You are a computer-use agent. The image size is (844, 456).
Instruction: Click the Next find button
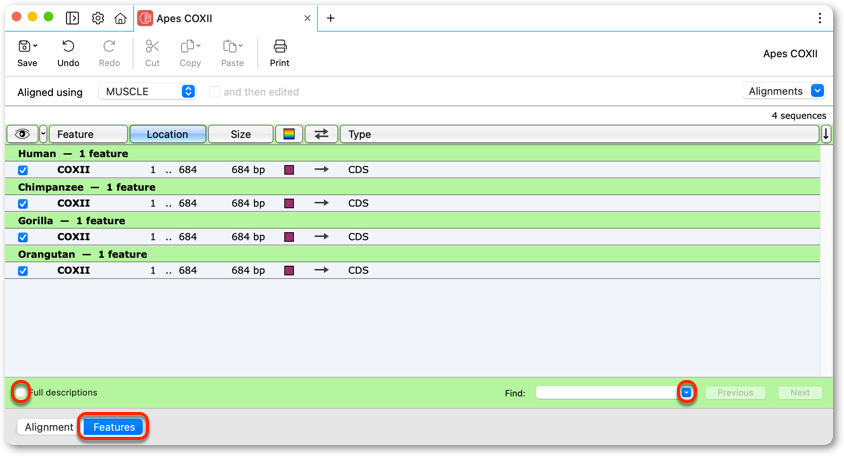tap(800, 392)
